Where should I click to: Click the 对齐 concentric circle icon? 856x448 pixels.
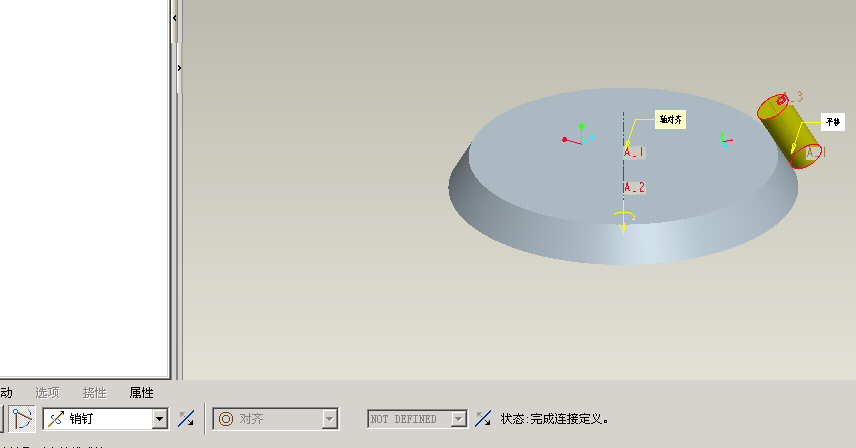click(226, 419)
